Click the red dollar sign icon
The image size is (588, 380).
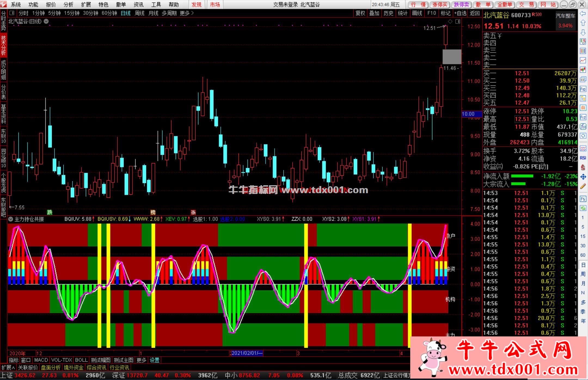(x=583, y=167)
